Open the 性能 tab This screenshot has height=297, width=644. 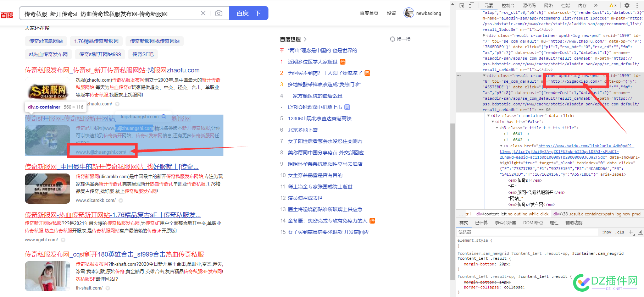click(565, 5)
